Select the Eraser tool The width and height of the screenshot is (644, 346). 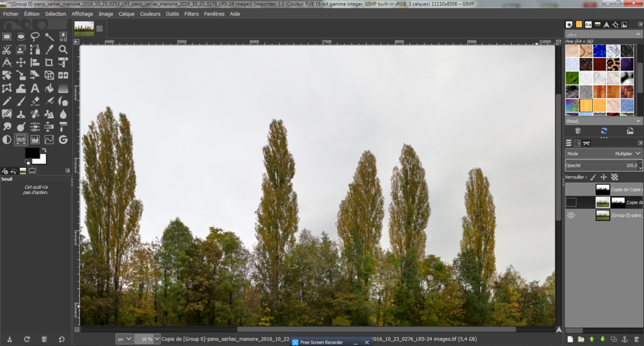[x=35, y=101]
